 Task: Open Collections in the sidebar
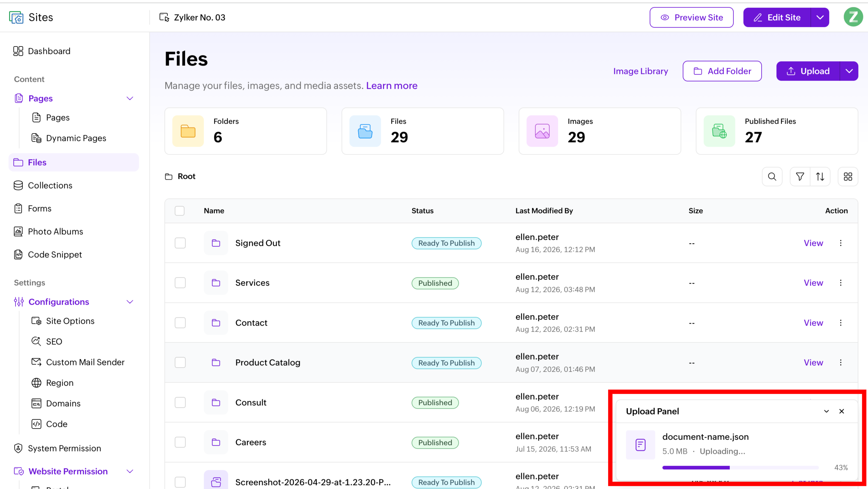click(43, 185)
